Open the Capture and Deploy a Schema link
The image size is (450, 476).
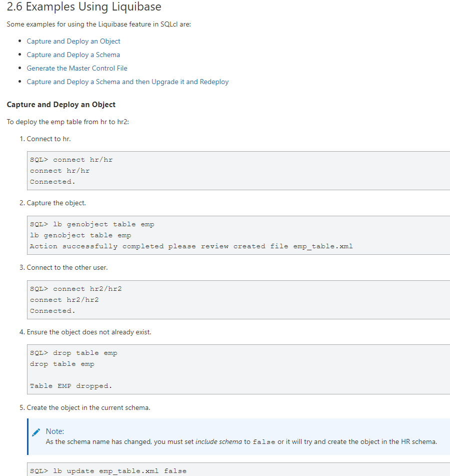(73, 55)
